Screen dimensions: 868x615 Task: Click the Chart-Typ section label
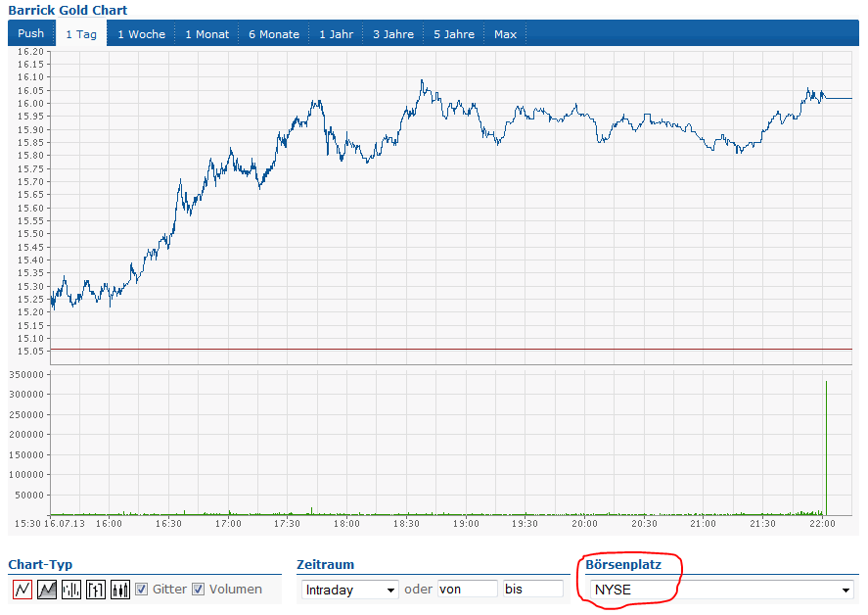(x=40, y=565)
